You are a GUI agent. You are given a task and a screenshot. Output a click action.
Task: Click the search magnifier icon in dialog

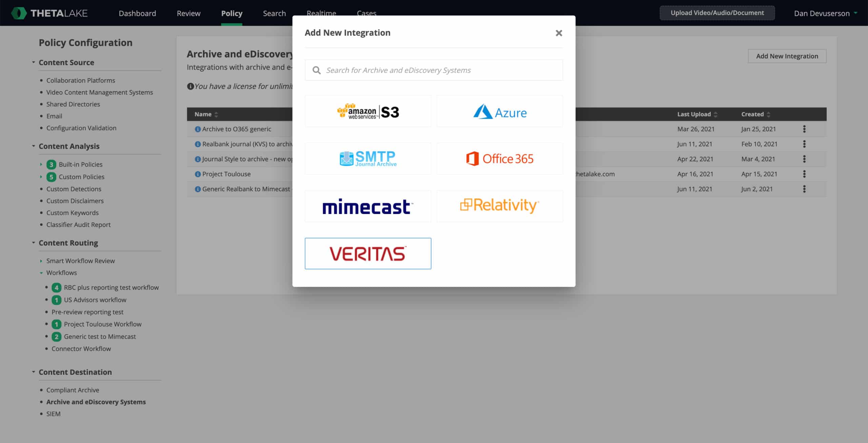(316, 70)
